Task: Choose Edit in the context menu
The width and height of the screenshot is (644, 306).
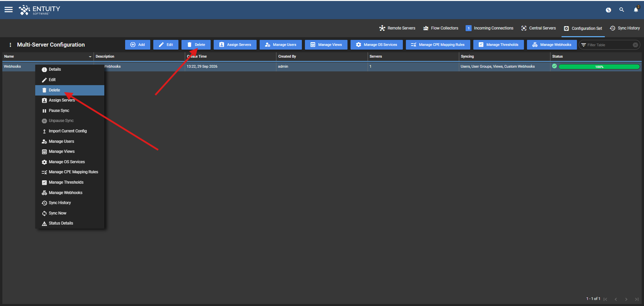Action: (70, 80)
